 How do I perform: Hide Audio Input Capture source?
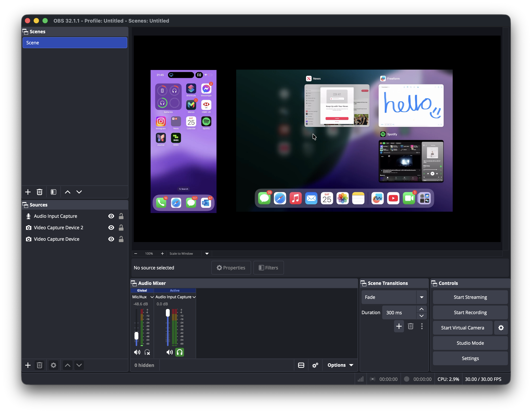click(111, 216)
